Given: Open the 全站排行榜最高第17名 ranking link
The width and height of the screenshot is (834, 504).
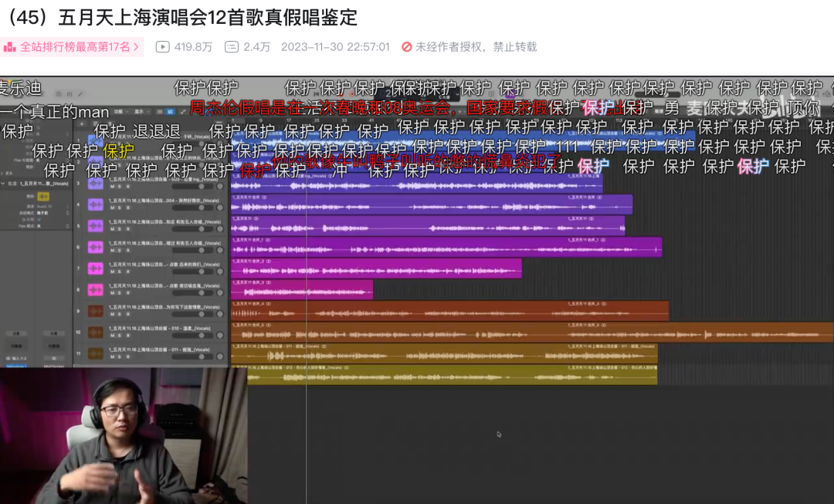Looking at the screenshot, I should (74, 47).
